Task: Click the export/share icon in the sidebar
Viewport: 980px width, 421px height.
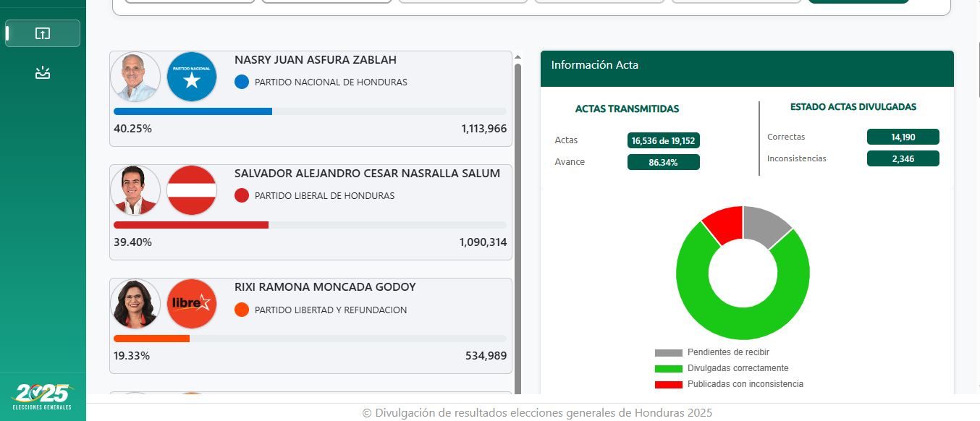Action: pyautogui.click(x=42, y=33)
